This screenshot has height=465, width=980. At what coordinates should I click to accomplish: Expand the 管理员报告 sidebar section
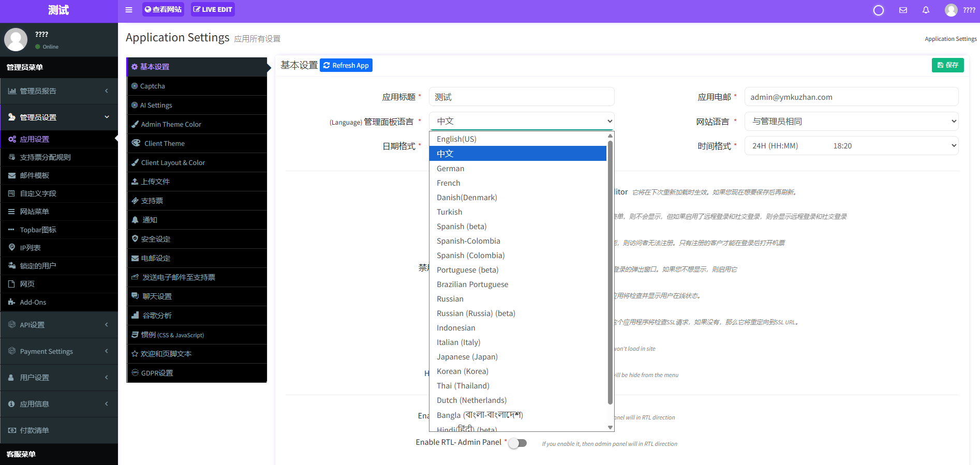pos(58,91)
